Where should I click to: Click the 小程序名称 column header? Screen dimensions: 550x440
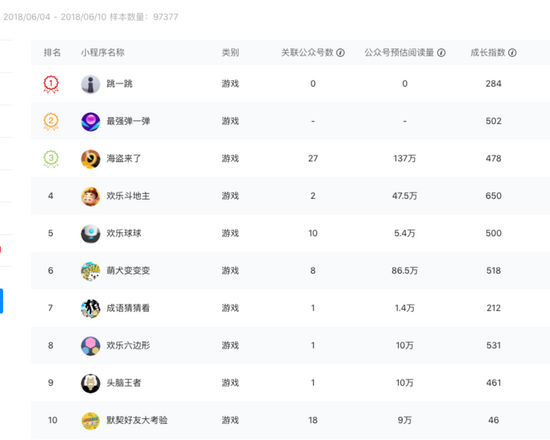[x=103, y=53]
